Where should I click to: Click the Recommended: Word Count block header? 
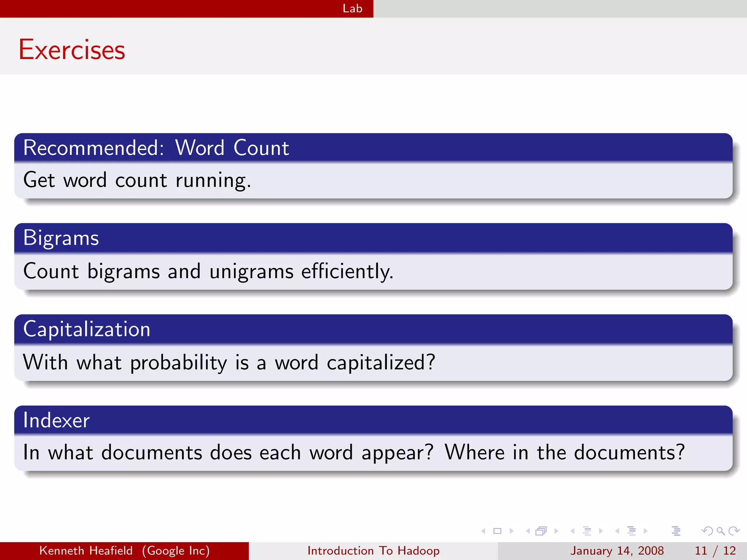coord(373,148)
